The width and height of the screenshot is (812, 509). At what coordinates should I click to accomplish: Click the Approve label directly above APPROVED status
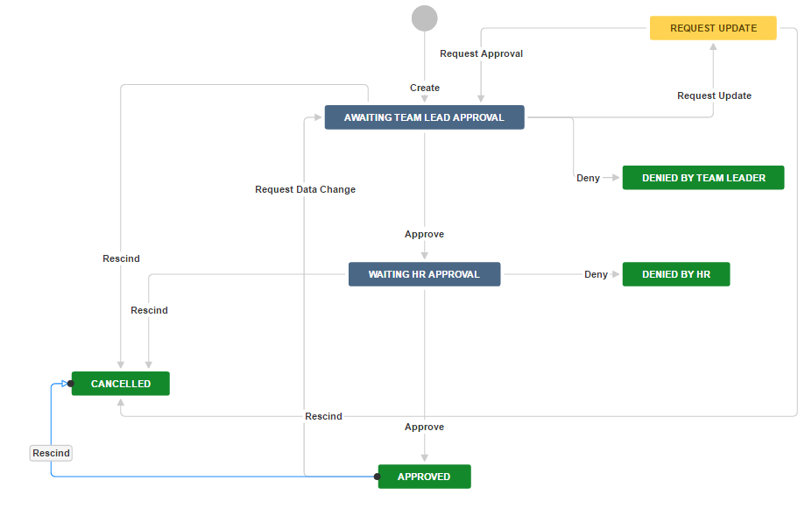click(424, 427)
